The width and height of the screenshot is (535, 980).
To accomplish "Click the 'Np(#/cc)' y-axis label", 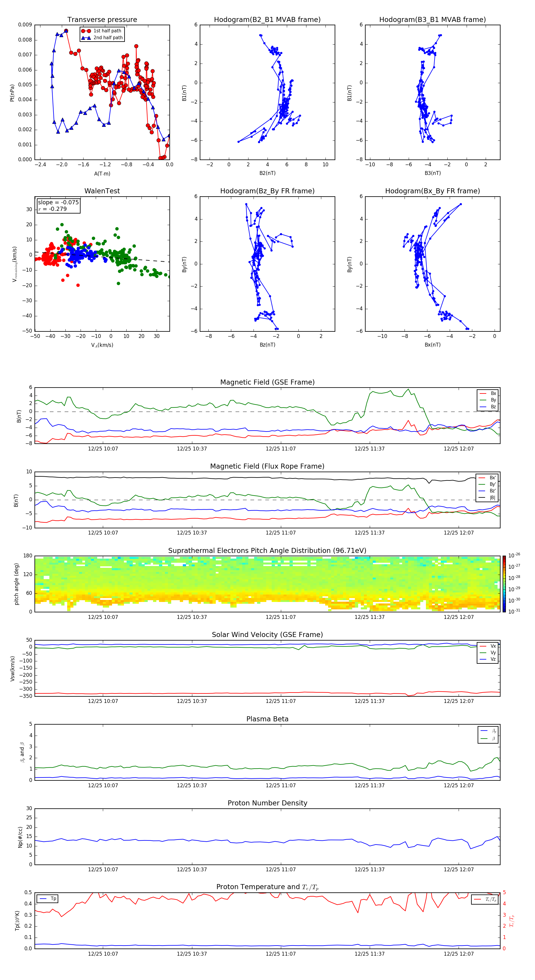I will point(20,837).
